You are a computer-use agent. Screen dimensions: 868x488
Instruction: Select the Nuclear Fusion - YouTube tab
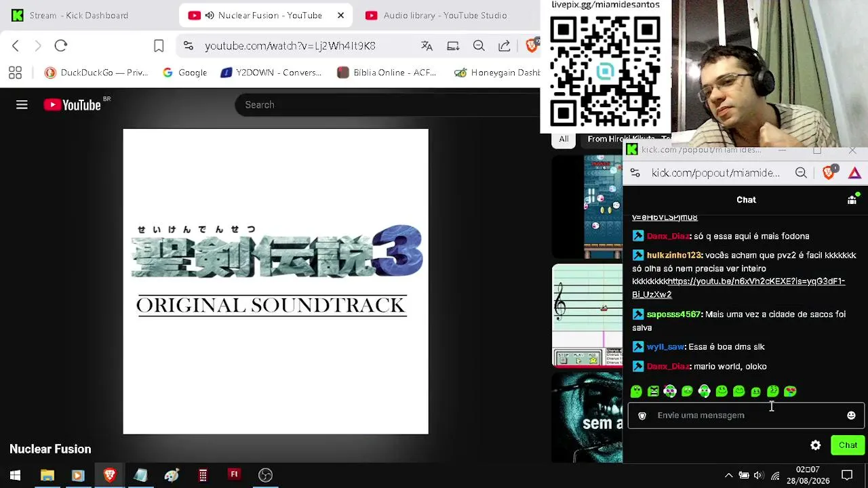[266, 15]
